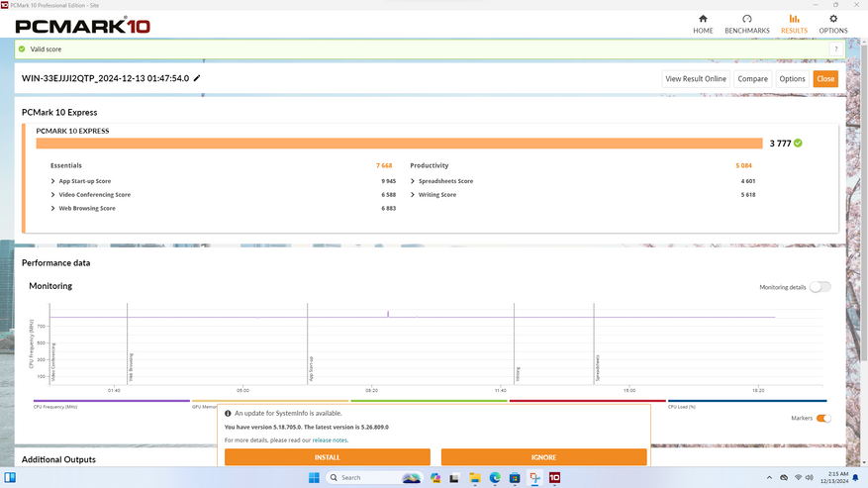This screenshot has height=488, width=868.
Task: Switch to the RESULTS tab
Action: coord(794,24)
